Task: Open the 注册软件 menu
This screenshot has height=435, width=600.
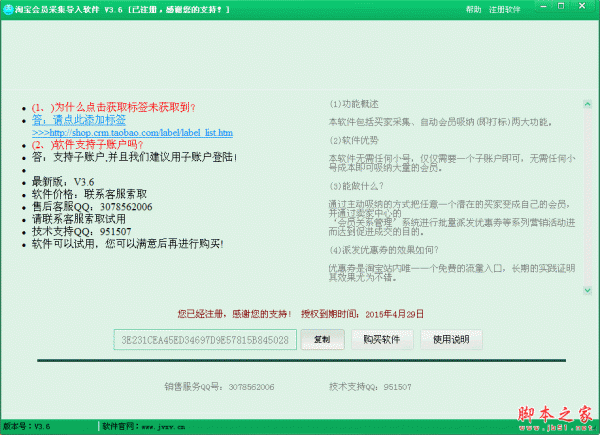Action: click(504, 10)
